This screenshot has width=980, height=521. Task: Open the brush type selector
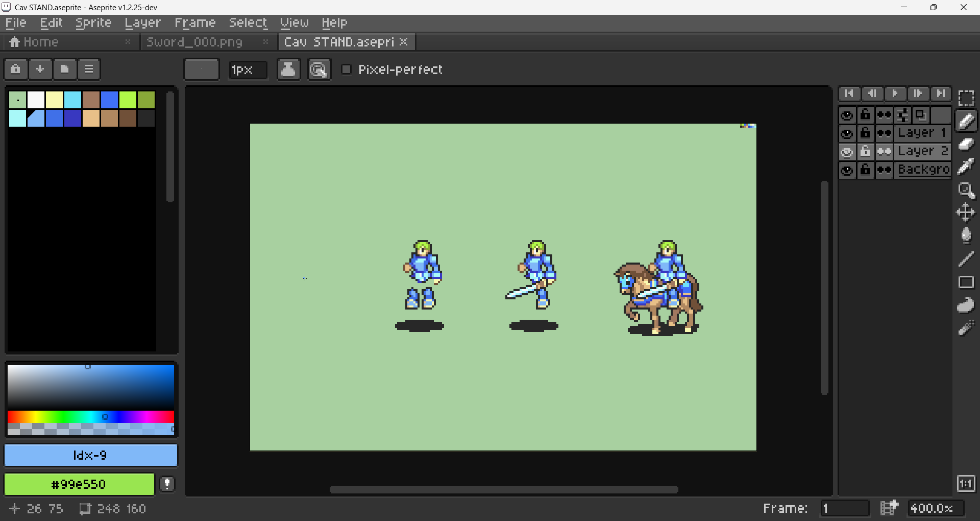pyautogui.click(x=202, y=69)
